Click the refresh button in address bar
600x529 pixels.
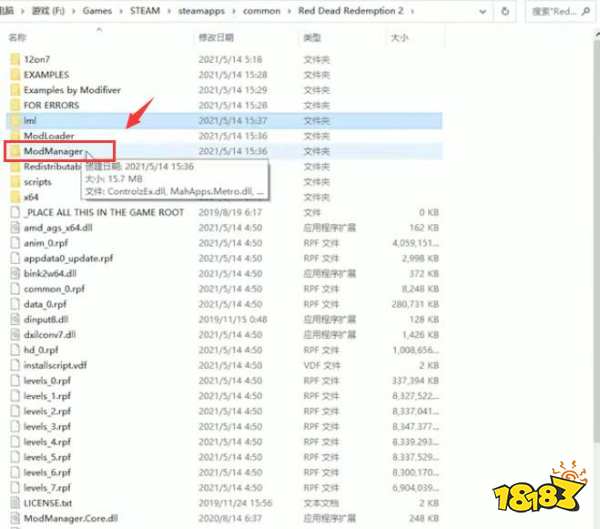click(x=505, y=11)
